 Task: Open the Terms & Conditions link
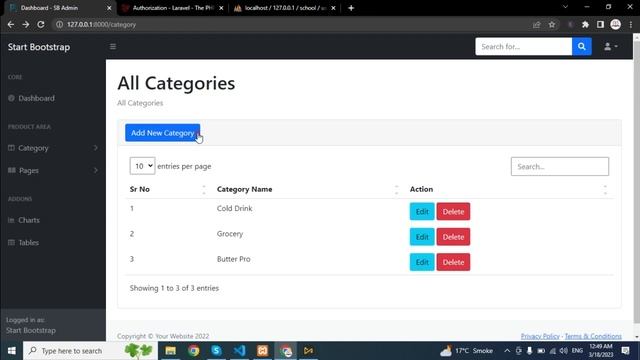[593, 336]
